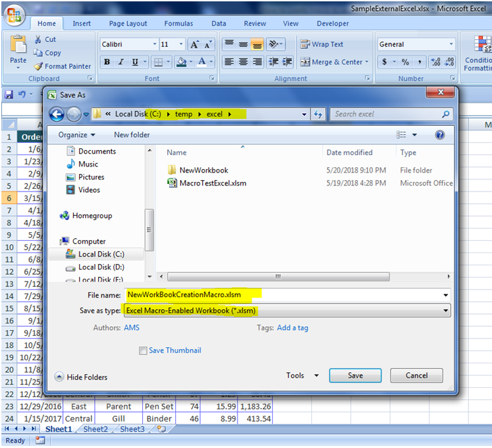Click New folder button
The image size is (492, 448).
(x=132, y=135)
